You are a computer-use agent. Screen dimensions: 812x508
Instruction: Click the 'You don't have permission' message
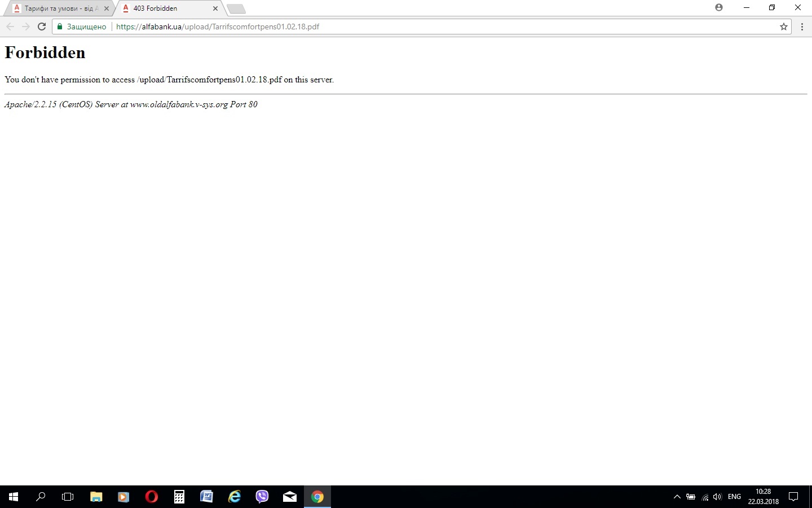169,80
